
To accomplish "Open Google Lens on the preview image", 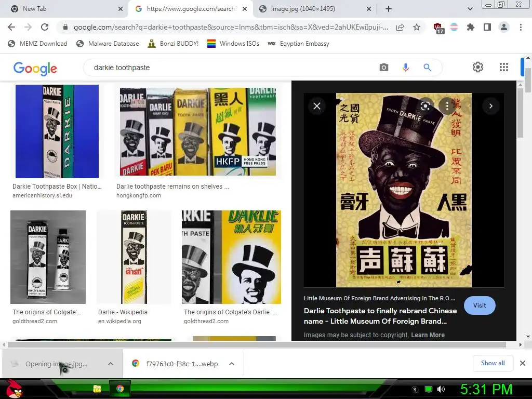I will click(x=425, y=106).
